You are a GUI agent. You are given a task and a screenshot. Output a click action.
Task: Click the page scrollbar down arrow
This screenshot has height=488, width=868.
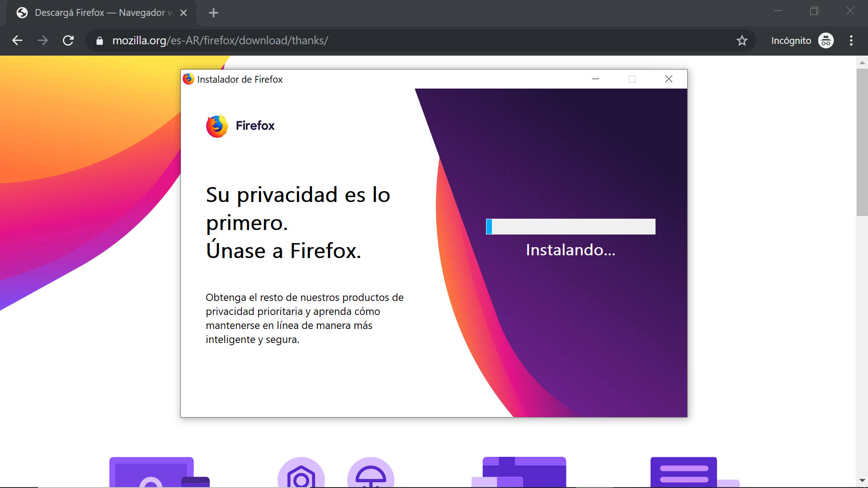[x=862, y=480]
